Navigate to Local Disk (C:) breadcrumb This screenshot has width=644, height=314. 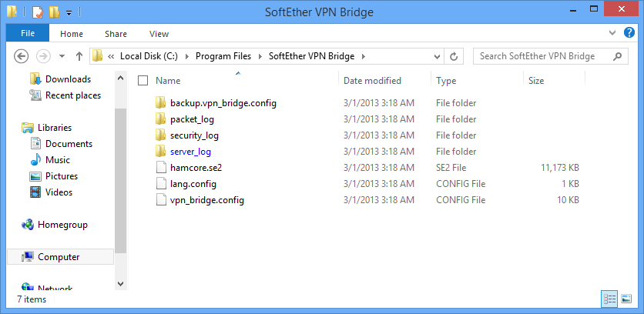click(x=149, y=56)
